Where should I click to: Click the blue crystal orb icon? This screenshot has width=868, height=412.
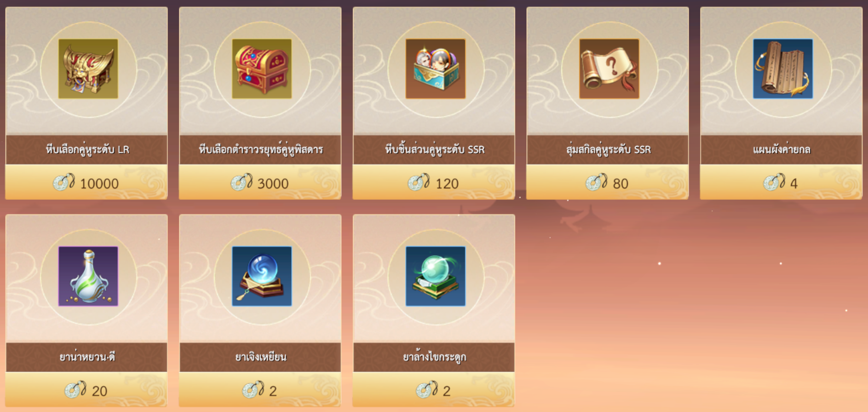[262, 276]
